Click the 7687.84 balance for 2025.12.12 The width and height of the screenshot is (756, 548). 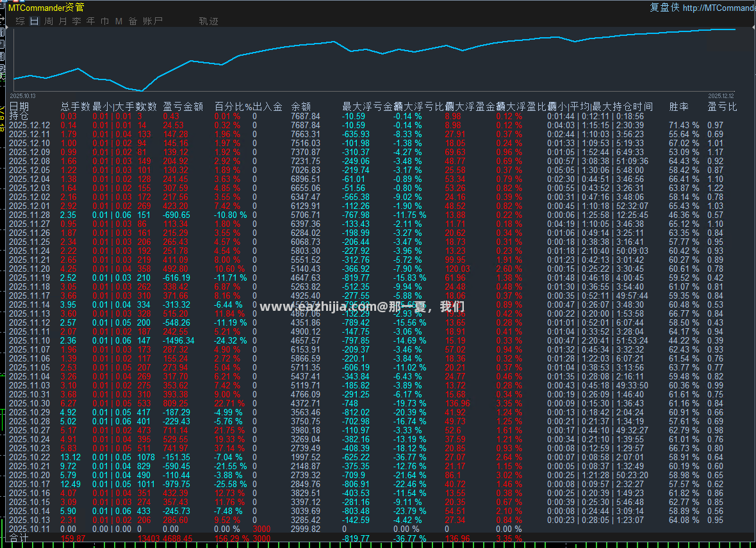[x=305, y=125]
